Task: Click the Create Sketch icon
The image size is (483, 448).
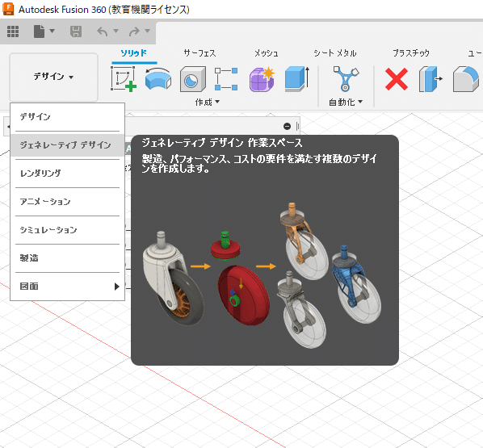Action: (x=124, y=79)
